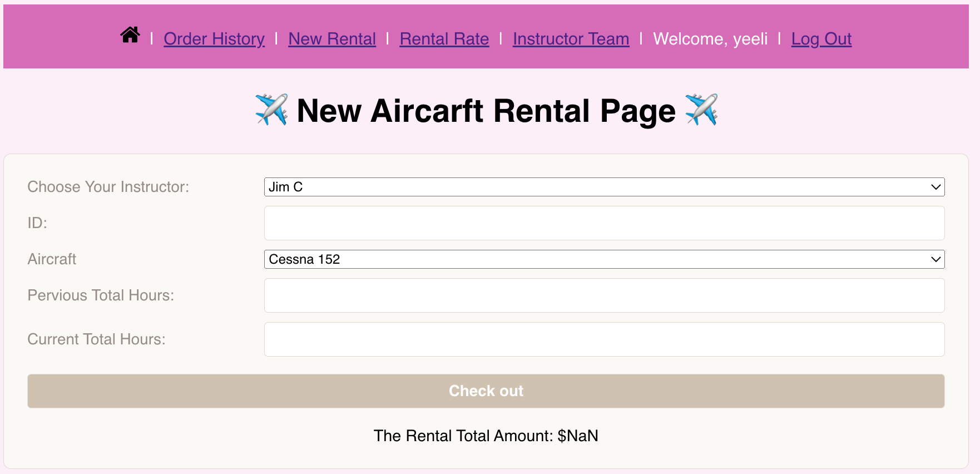Viewport: 980px width, 474px height.
Task: Click the Choose Your Instructor label
Action: (x=108, y=187)
